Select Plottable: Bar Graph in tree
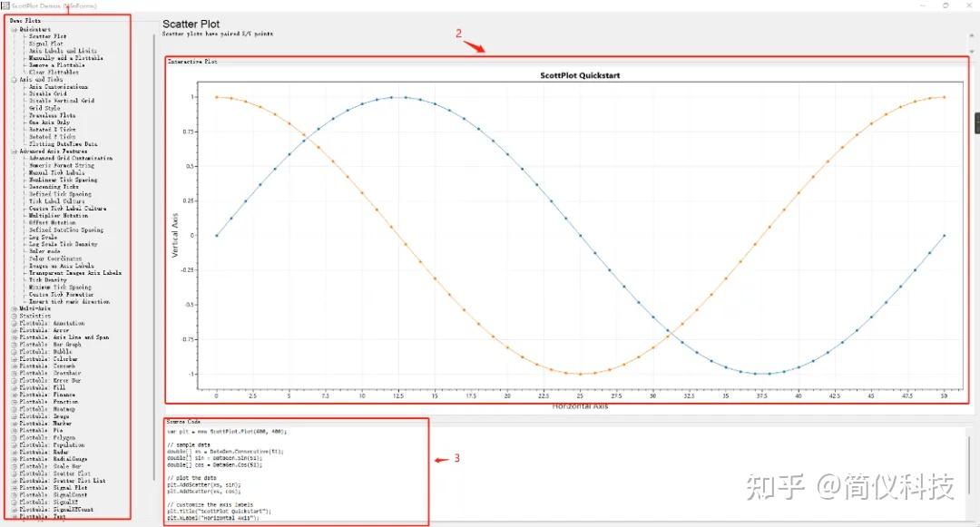The image size is (980, 527). 50,345
